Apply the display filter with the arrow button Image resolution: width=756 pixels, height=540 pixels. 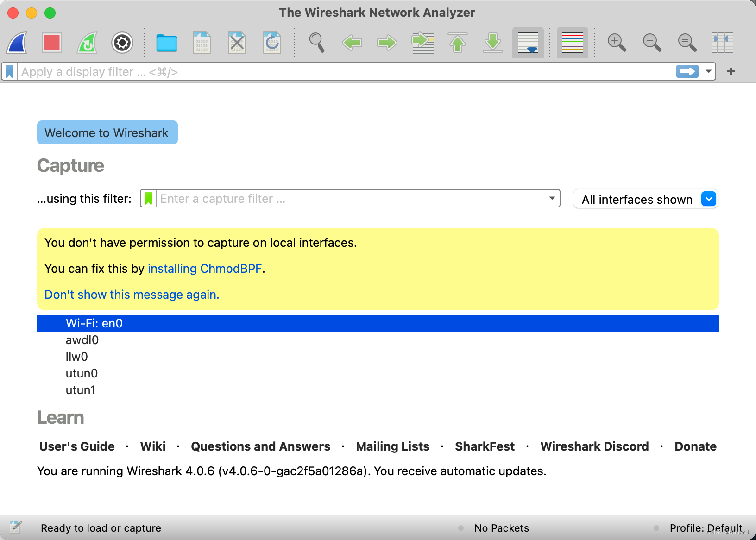tap(687, 71)
